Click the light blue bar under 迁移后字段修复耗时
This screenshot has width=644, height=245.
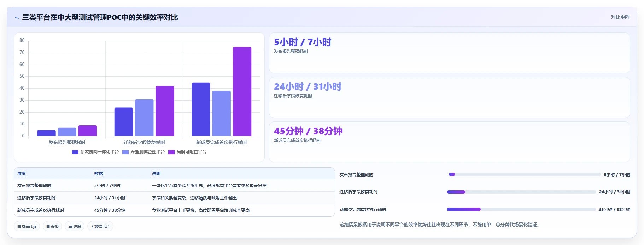click(x=144, y=118)
